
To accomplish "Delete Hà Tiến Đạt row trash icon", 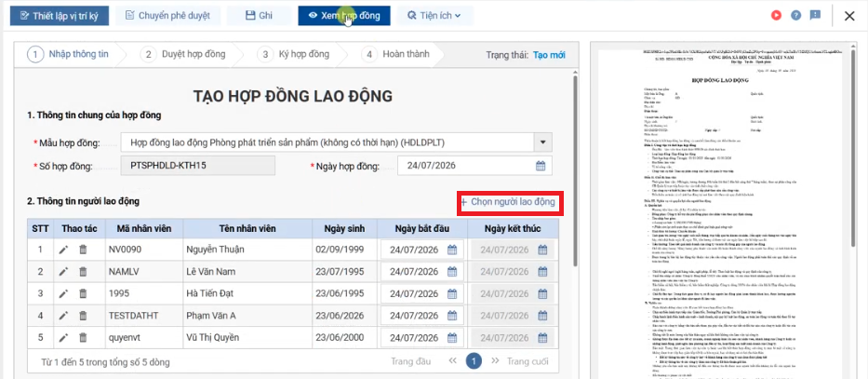I will click(x=83, y=293).
